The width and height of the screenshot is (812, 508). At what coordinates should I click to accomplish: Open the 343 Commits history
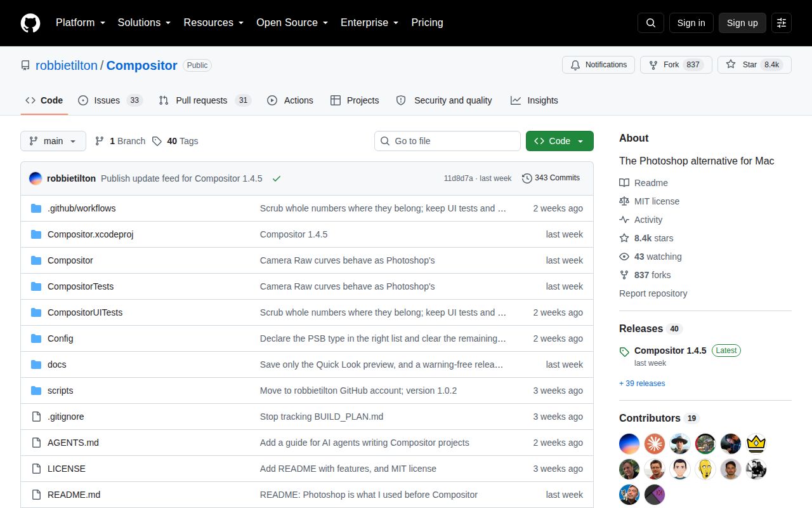551,178
